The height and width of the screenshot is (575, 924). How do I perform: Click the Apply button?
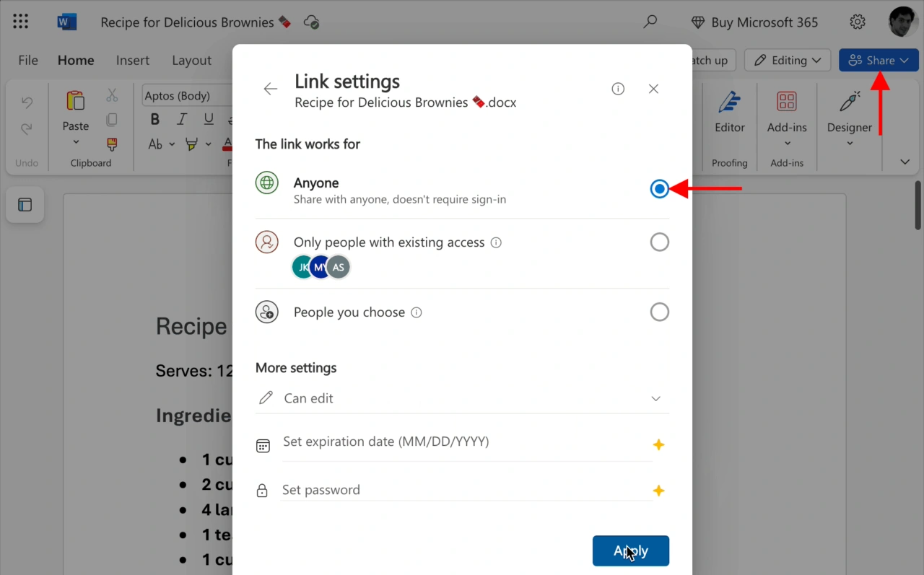[x=630, y=550]
